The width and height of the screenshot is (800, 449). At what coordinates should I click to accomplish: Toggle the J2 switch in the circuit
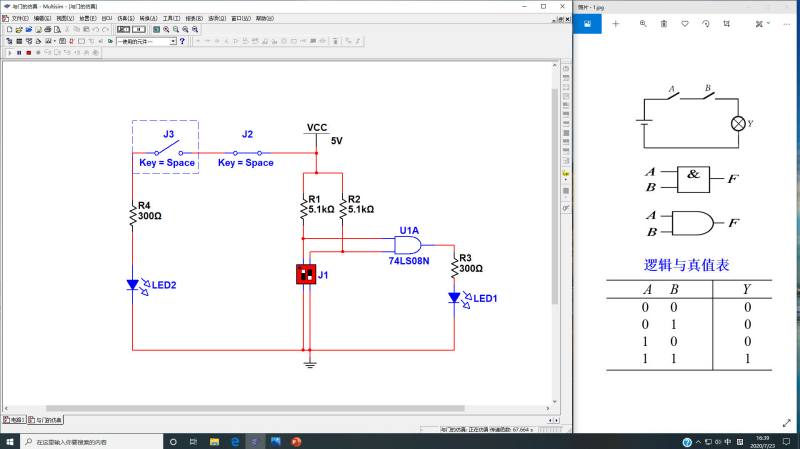click(247, 153)
